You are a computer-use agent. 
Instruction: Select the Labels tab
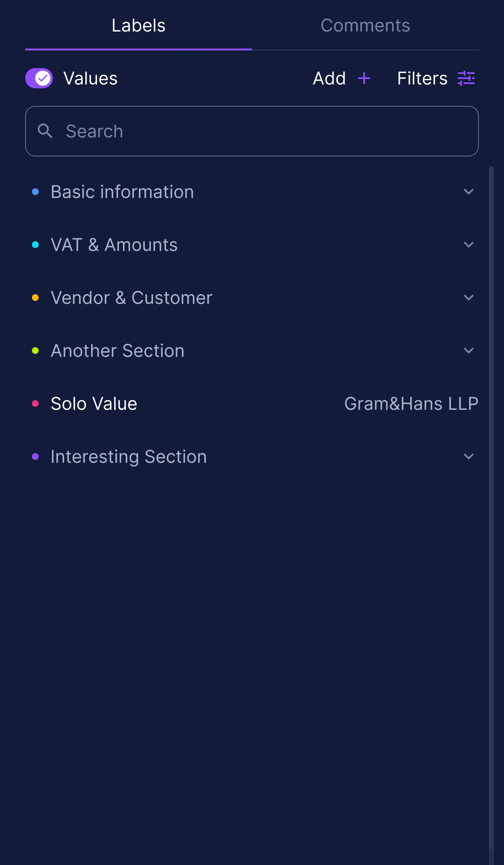(x=139, y=26)
